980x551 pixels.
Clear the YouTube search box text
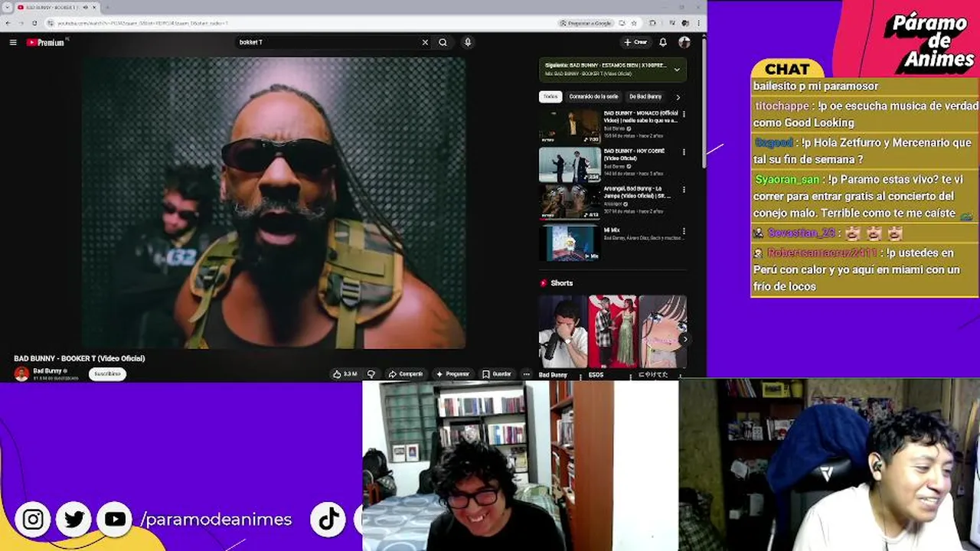tap(425, 43)
